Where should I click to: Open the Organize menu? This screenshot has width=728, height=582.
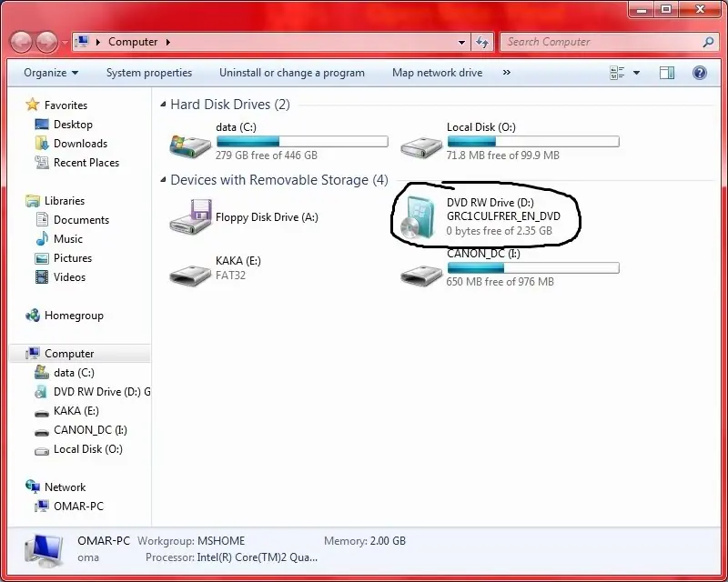50,72
